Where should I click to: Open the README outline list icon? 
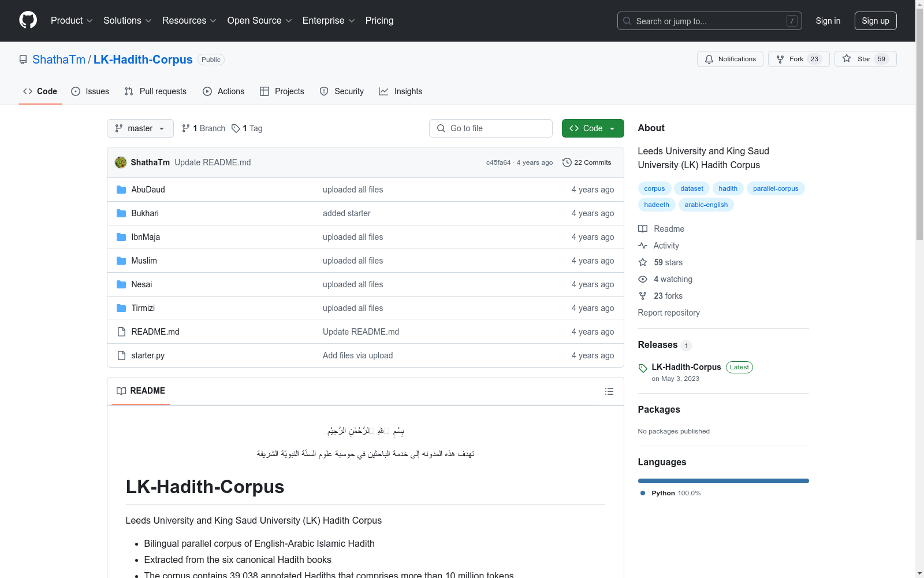pyautogui.click(x=609, y=391)
